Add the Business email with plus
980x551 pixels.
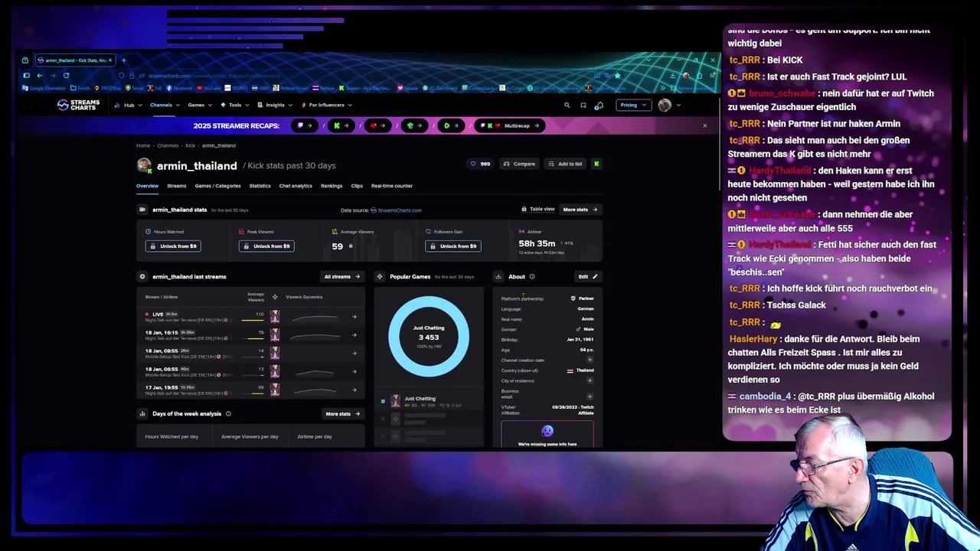[x=590, y=396]
